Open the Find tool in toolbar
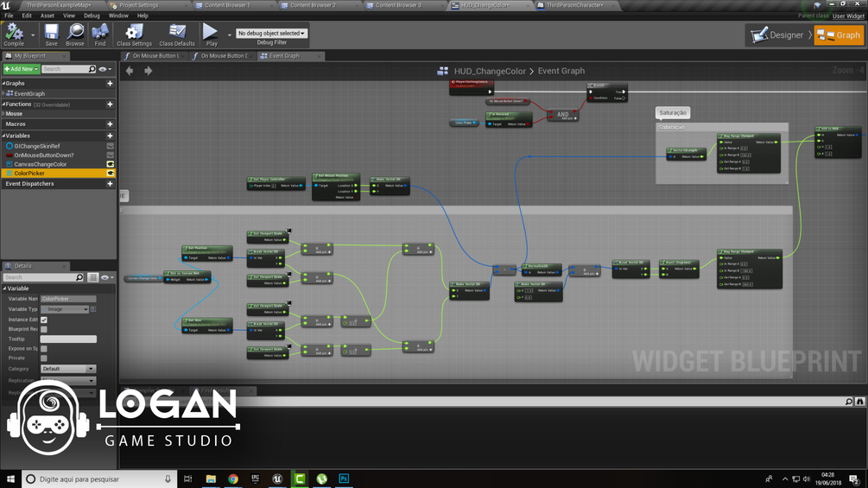 tap(99, 35)
